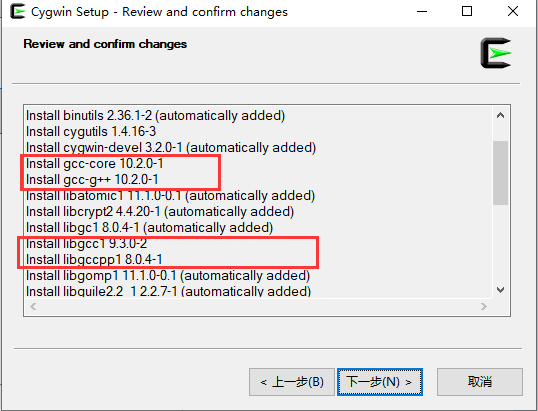The height and width of the screenshot is (411, 538).
Task: Click the 下一步(N) next button
Action: (379, 382)
